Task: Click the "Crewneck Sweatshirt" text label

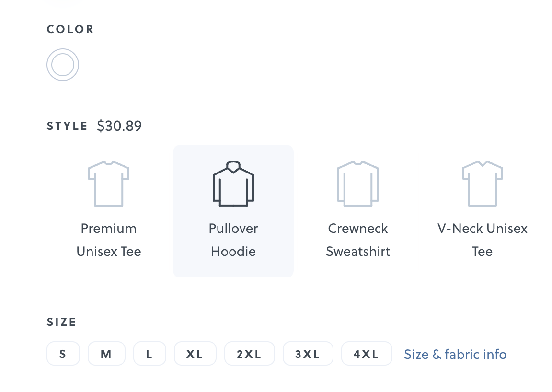Action: click(358, 240)
